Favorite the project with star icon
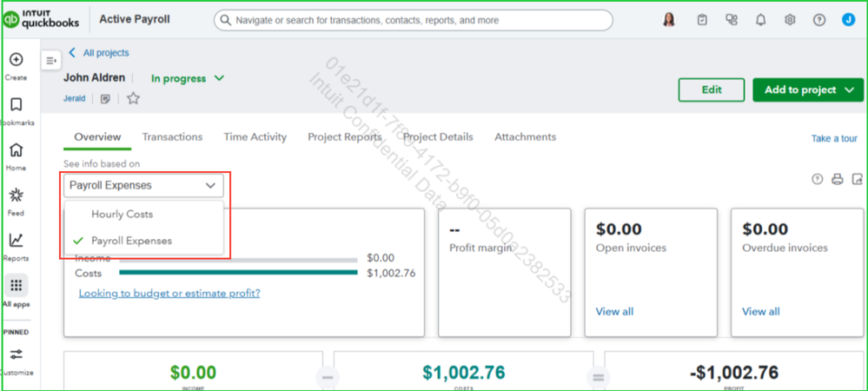 point(133,99)
